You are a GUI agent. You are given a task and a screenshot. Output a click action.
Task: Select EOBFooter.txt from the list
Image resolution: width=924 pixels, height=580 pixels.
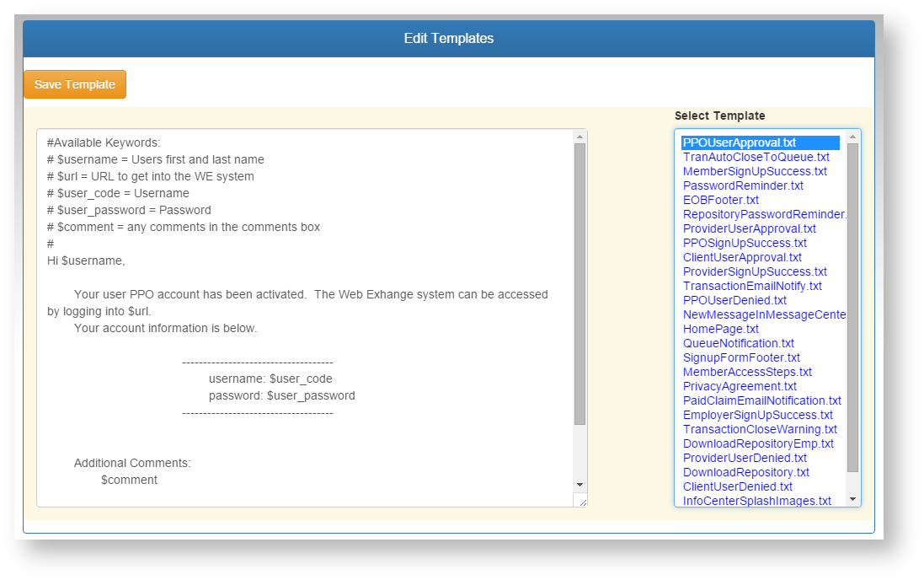(x=721, y=200)
